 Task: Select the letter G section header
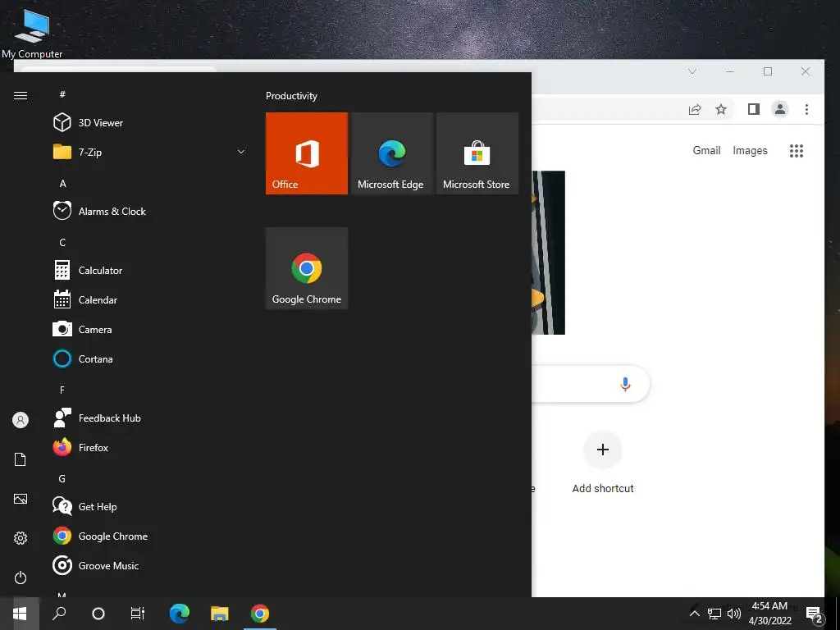[62, 478]
